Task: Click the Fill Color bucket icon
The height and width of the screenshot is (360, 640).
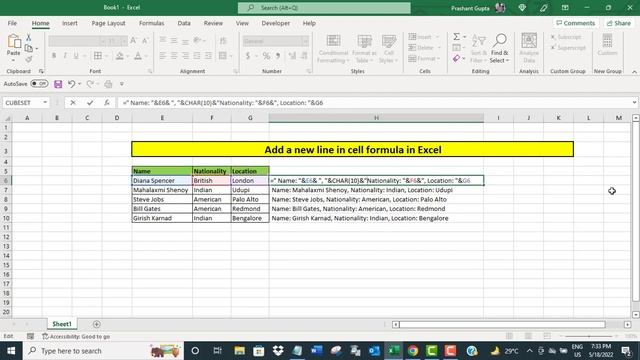Action: pyautogui.click(x=120, y=56)
